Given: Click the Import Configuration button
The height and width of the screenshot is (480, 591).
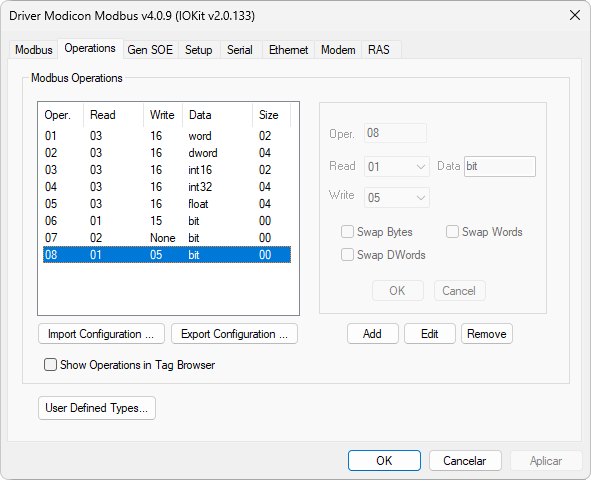Looking at the screenshot, I should point(101,334).
